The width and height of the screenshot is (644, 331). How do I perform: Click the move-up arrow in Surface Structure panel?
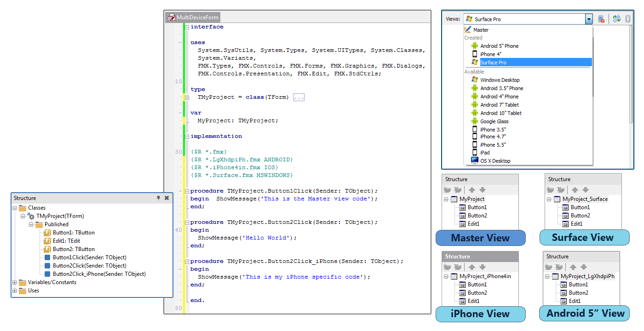pyautogui.click(x=575, y=189)
